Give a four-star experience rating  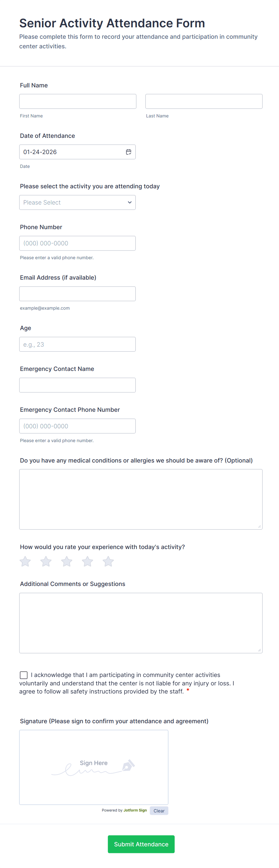coord(88,561)
